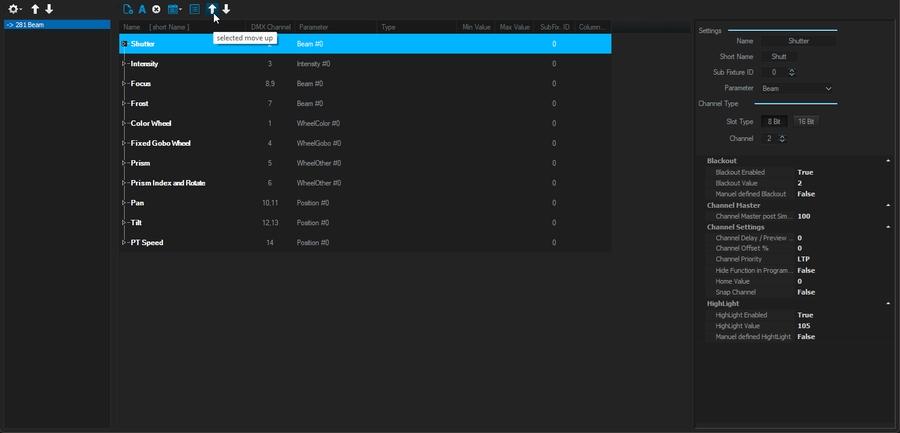Click the blue letter A rename icon

pyautogui.click(x=142, y=9)
